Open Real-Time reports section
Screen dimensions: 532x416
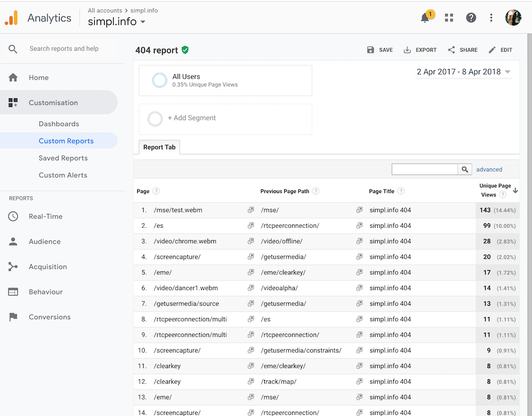click(45, 217)
